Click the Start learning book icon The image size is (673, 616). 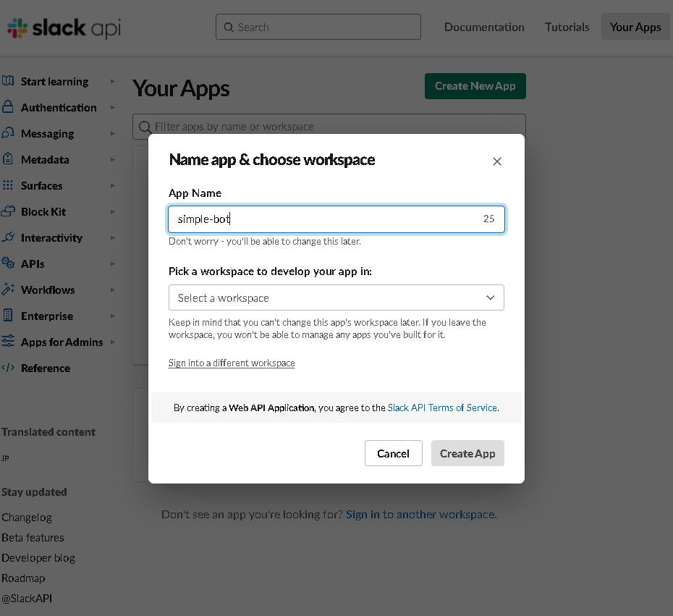[9, 81]
